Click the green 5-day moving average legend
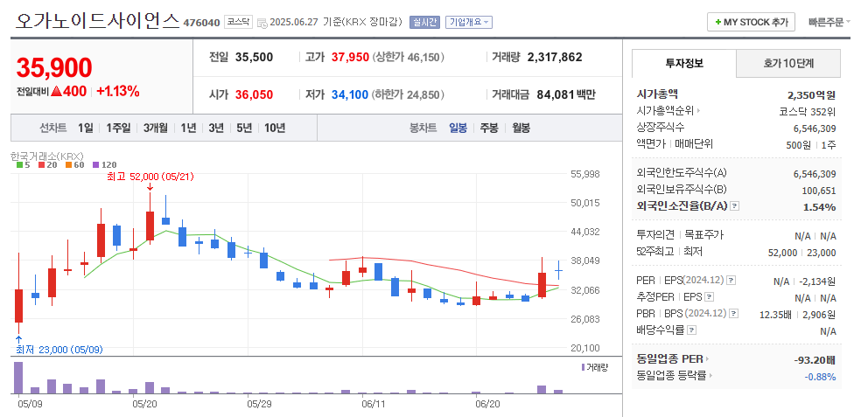This screenshot has height=417, width=868. 23,165
